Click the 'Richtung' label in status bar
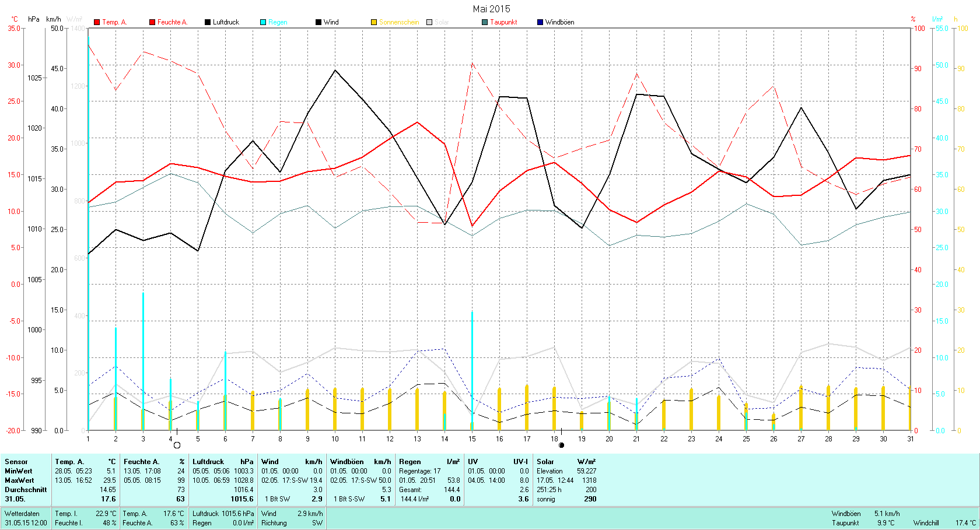Viewport: 980px width, 530px height. (x=274, y=523)
